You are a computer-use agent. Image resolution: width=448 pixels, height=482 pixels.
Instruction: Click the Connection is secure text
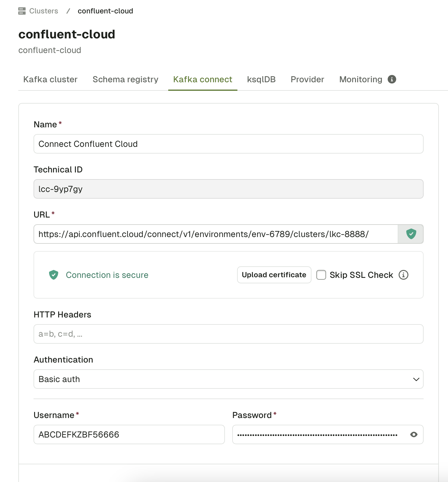click(x=107, y=275)
